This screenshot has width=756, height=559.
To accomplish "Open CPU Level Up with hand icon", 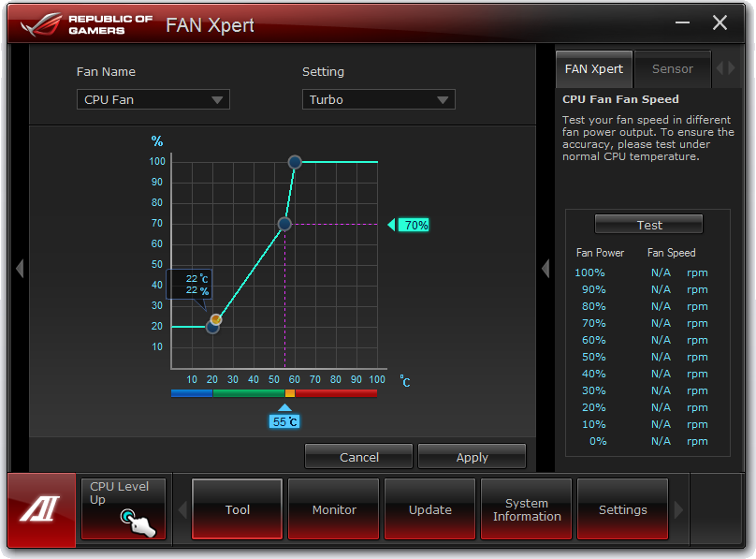I will point(124,508).
